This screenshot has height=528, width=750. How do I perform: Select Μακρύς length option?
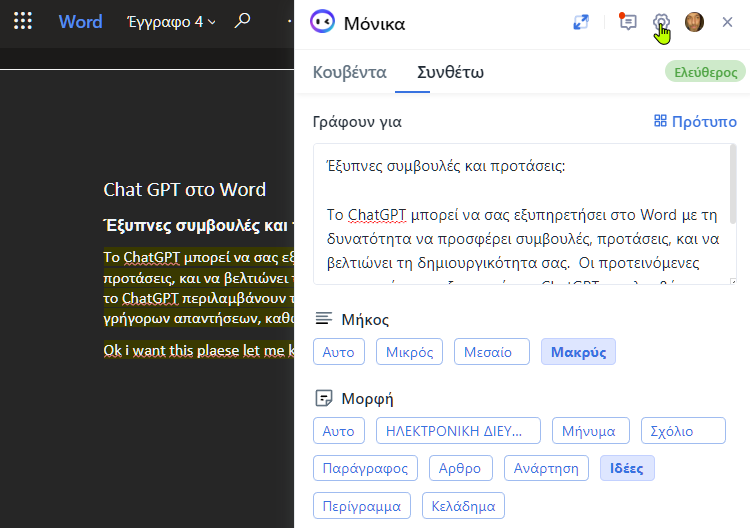click(578, 352)
